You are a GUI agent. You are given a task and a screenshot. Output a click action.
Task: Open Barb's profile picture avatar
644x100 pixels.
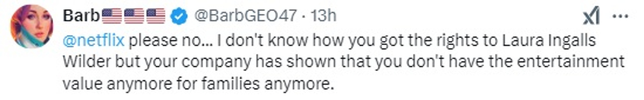32,26
